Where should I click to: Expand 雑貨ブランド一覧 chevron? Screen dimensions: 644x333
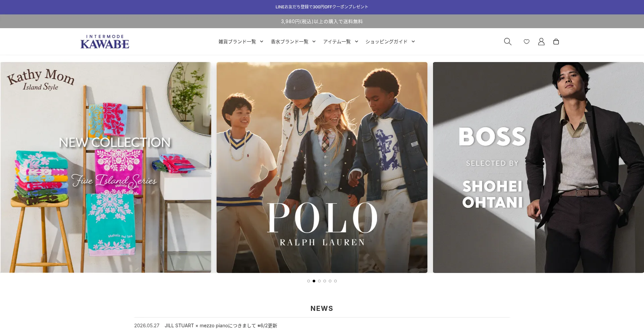[x=262, y=42]
